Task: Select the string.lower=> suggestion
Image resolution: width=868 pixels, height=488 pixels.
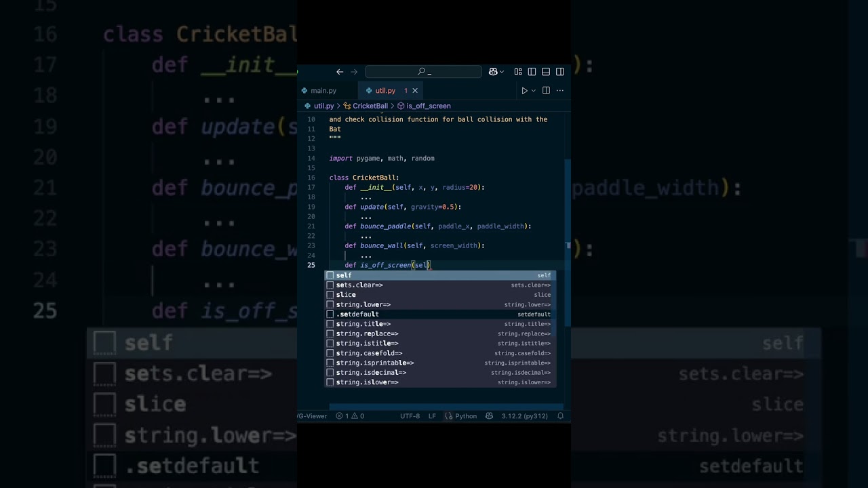Action: [441, 304]
